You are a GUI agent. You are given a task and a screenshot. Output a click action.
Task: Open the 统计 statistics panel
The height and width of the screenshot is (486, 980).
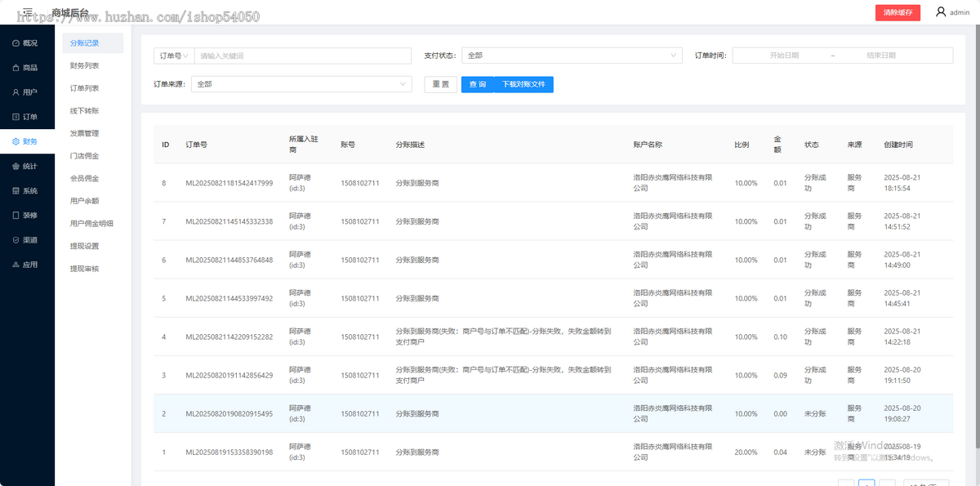click(x=27, y=166)
